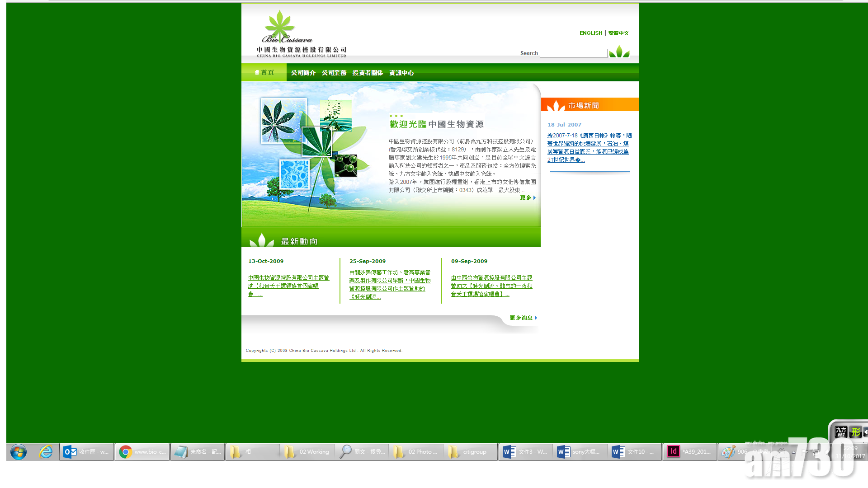Click the green leaf search button
The height and width of the screenshot is (488, 868).
pyautogui.click(x=619, y=52)
